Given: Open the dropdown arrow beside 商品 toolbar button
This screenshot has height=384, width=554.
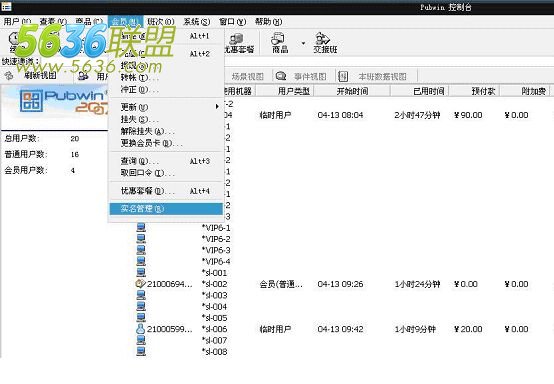Looking at the screenshot, I should tap(303, 43).
